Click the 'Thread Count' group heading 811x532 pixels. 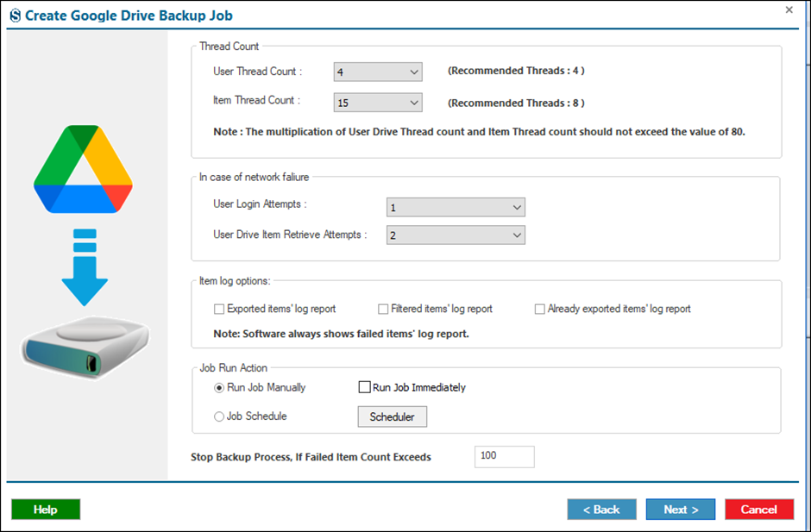coord(229,47)
